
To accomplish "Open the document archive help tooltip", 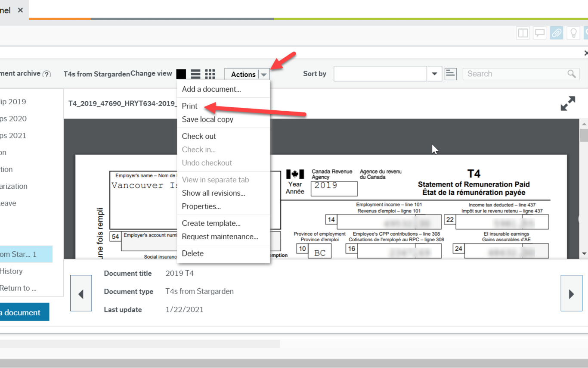I will point(47,73).
